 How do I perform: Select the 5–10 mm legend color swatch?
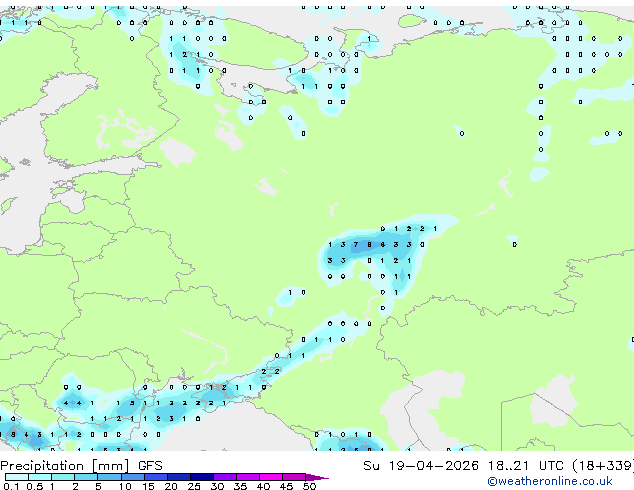109,477
